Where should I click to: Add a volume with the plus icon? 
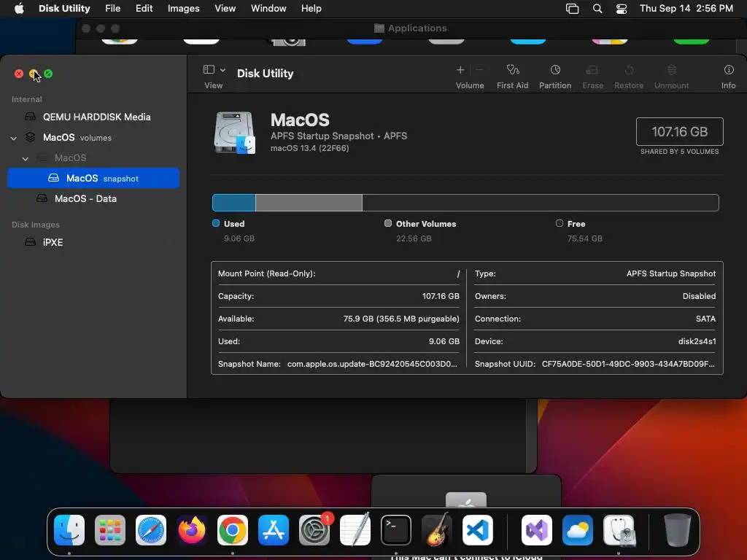pyautogui.click(x=460, y=70)
